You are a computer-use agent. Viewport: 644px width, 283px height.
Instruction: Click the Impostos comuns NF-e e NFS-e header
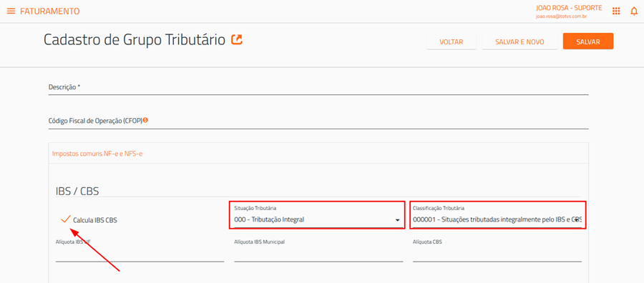(x=97, y=154)
